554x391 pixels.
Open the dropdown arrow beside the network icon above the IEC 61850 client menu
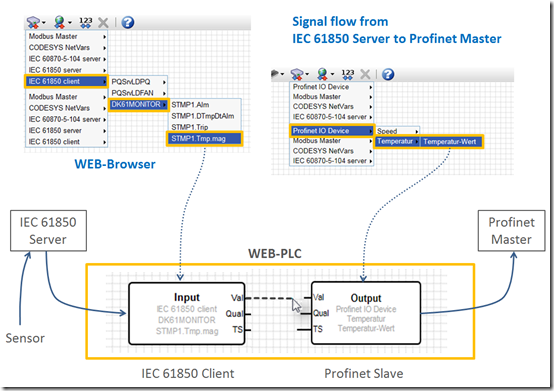pyautogui.click(x=43, y=23)
